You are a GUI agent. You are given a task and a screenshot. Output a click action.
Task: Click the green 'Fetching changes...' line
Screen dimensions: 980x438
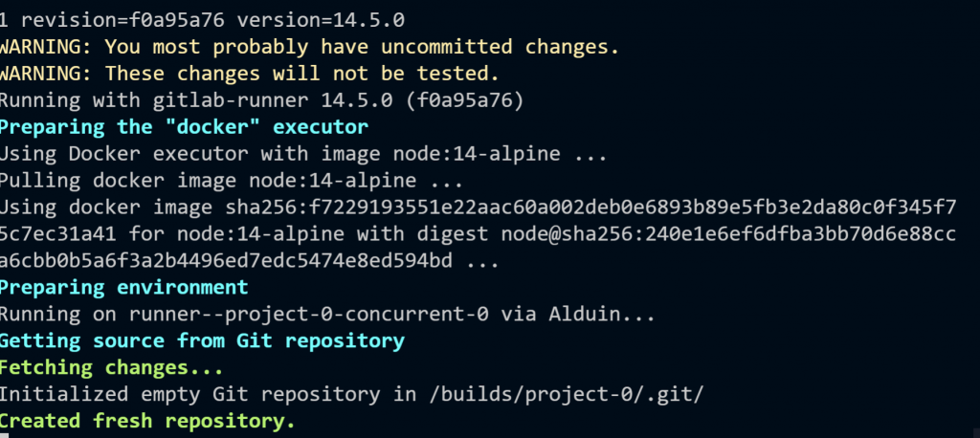click(111, 368)
